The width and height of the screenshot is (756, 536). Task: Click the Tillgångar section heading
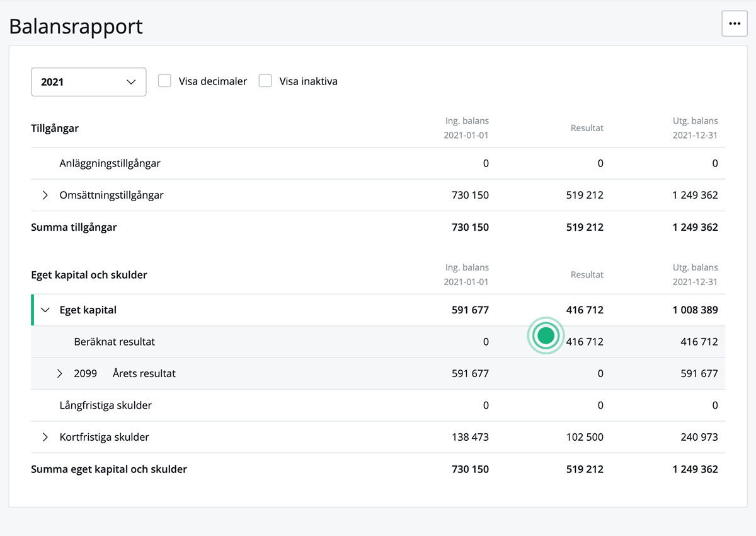tap(55, 128)
